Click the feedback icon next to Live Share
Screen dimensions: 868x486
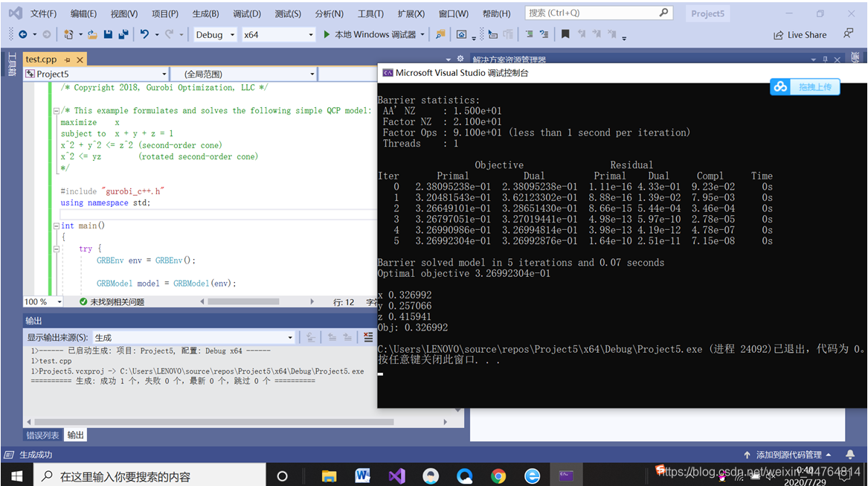848,33
